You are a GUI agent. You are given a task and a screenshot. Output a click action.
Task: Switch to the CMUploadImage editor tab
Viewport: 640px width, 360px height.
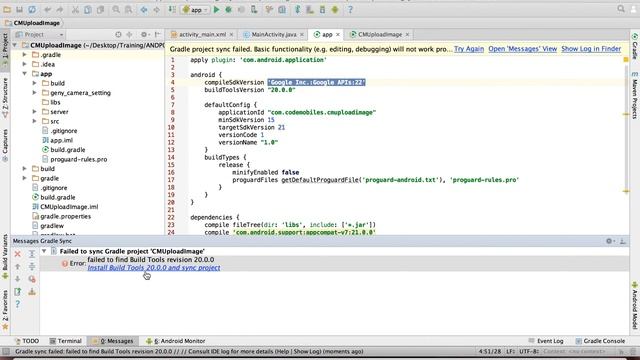pos(380,35)
